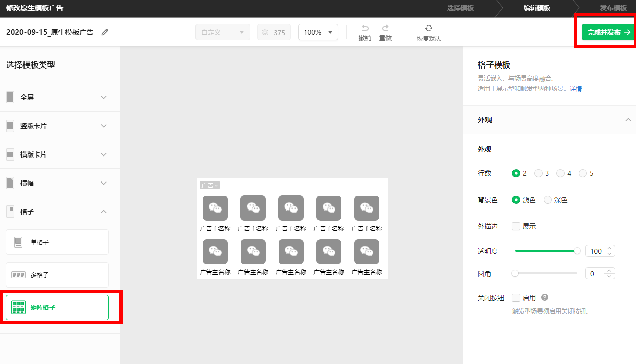Open the 100% zoom dropdown
636x364 pixels.
coord(318,32)
